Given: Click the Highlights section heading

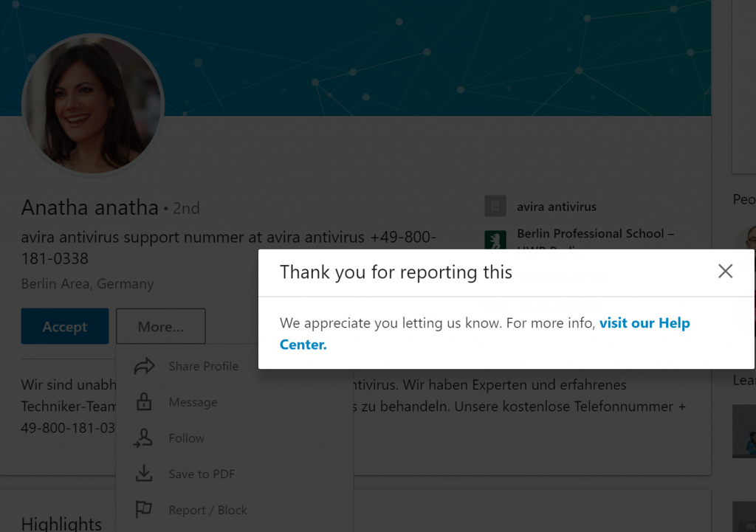Looking at the screenshot, I should pyautogui.click(x=61, y=522).
